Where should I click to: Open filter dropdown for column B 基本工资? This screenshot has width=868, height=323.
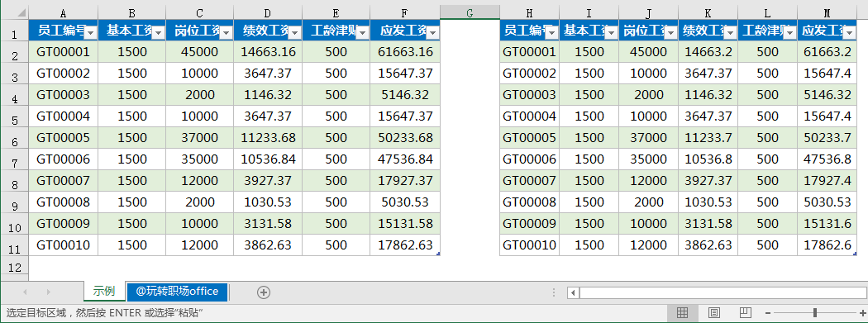point(158,34)
